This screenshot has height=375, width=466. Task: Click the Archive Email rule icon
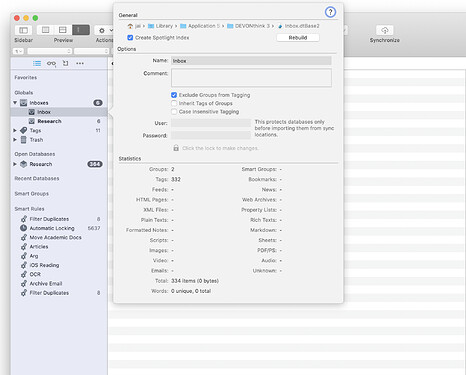(23, 284)
